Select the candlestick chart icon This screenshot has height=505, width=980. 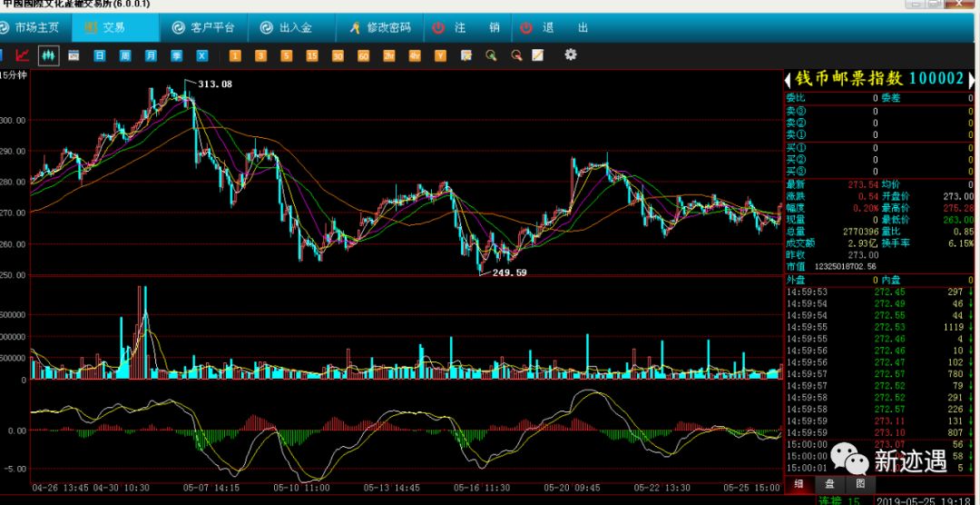(49, 55)
